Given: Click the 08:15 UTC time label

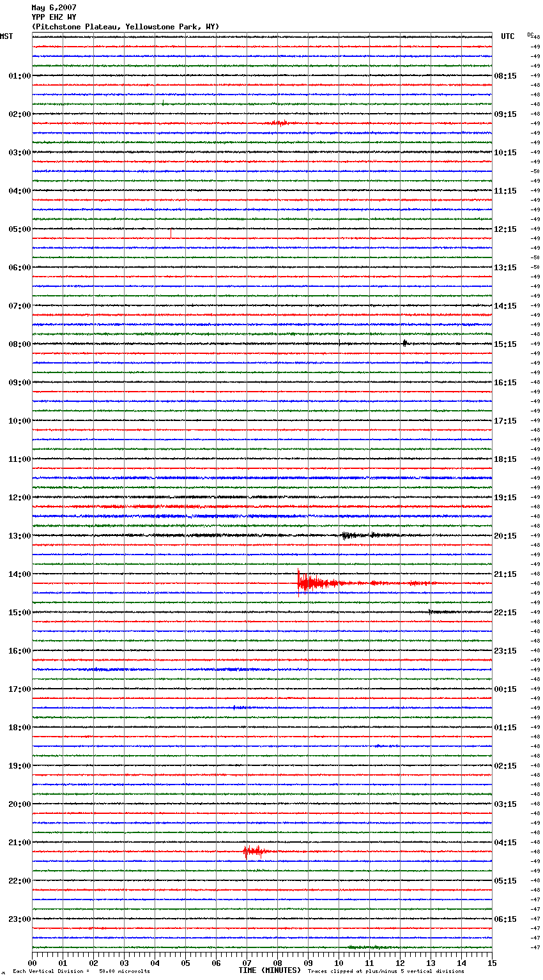Looking at the screenshot, I should click(x=505, y=76).
